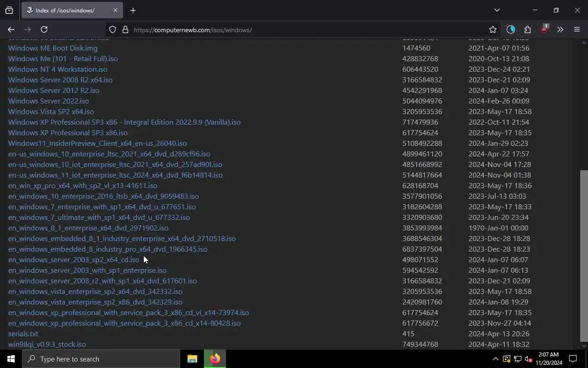This screenshot has width=588, height=368.
Task: Download en_windows_vista_enterprise_sp2_x86 iso
Action: [x=95, y=302]
